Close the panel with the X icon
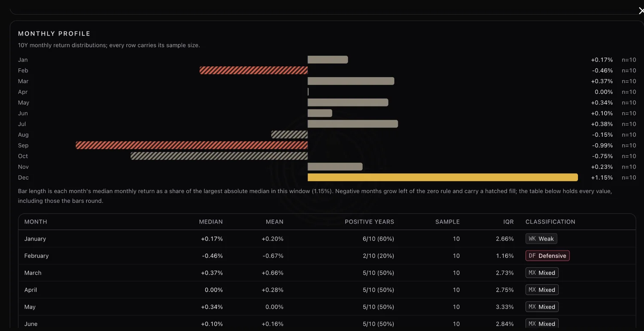This screenshot has width=644, height=331. (x=641, y=11)
